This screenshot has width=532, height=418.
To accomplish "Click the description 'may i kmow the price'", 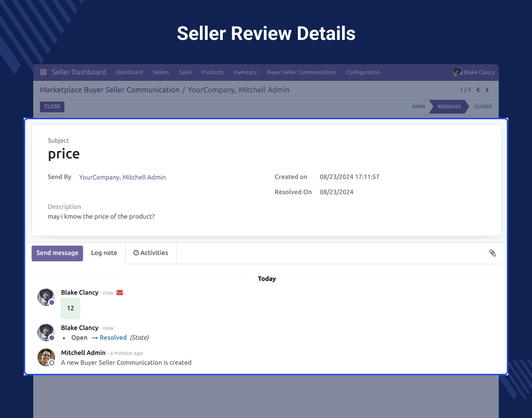I will click(101, 217).
